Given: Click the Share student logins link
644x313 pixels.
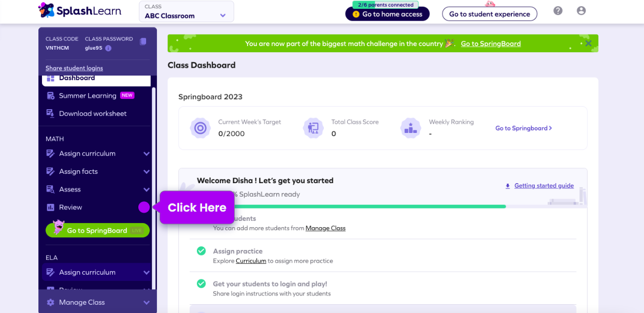Looking at the screenshot, I should [x=74, y=68].
